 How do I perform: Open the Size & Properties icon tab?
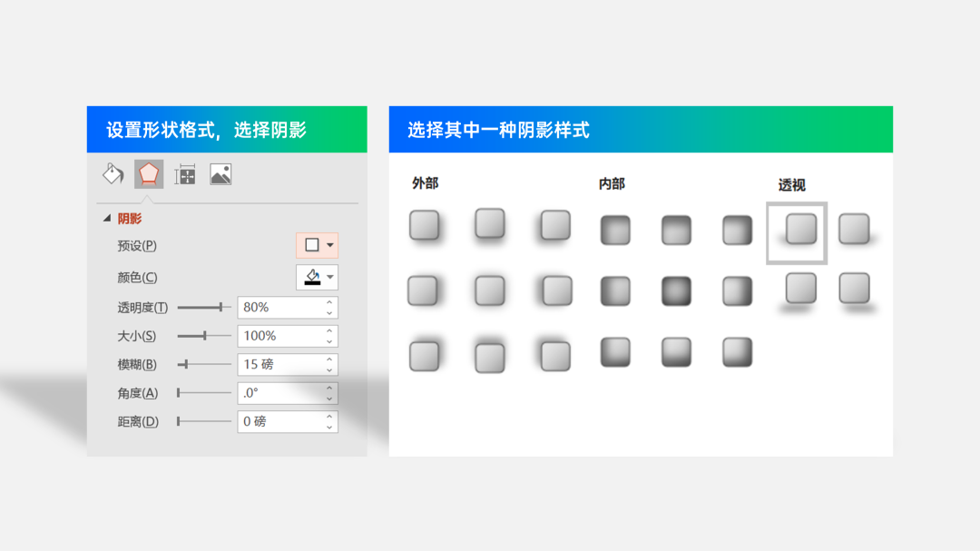[185, 174]
